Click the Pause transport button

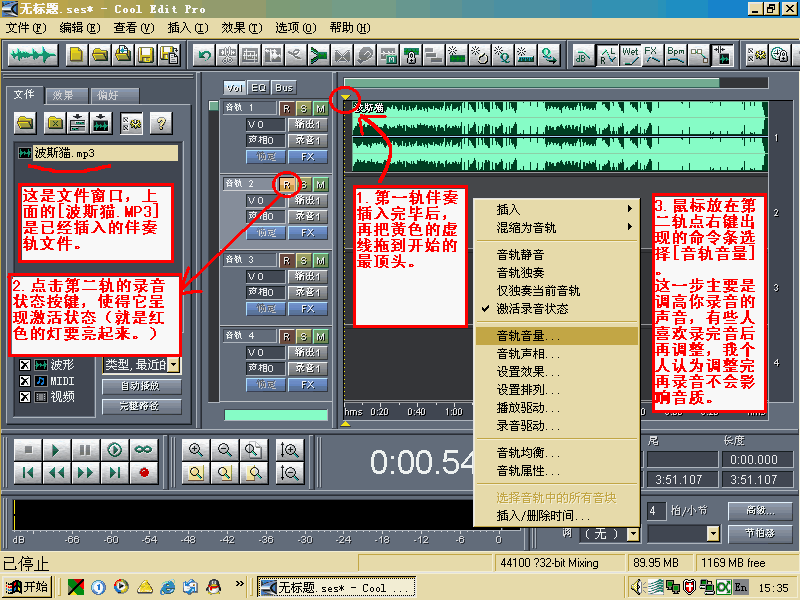click(x=85, y=449)
